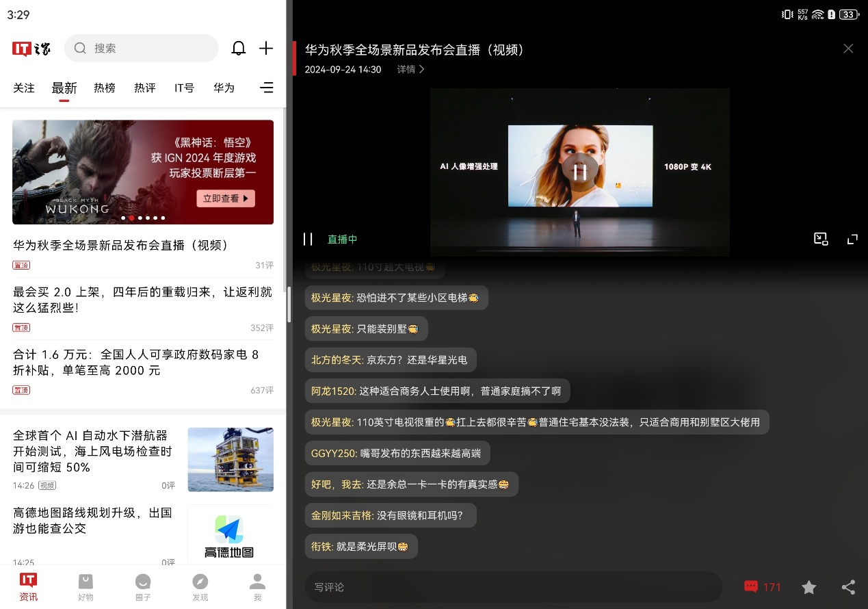Toggle pause button next to 直播中
This screenshot has height=609, width=868.
tap(308, 239)
